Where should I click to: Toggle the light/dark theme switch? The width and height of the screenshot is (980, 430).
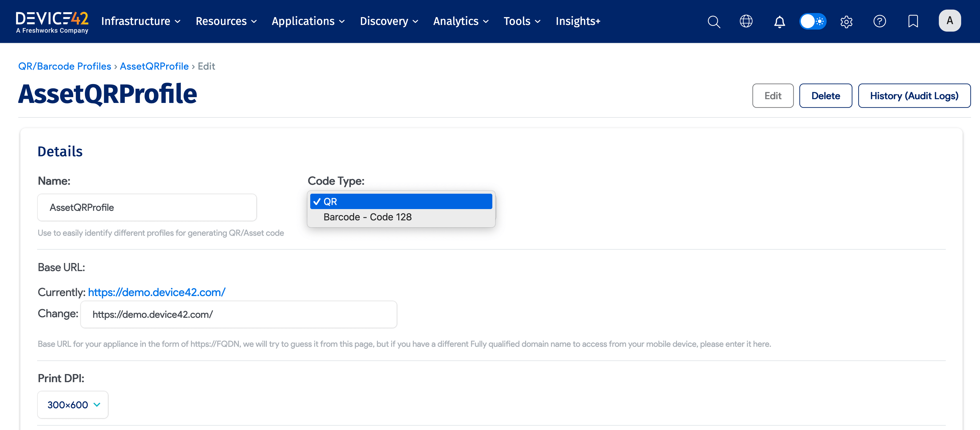click(x=813, y=21)
